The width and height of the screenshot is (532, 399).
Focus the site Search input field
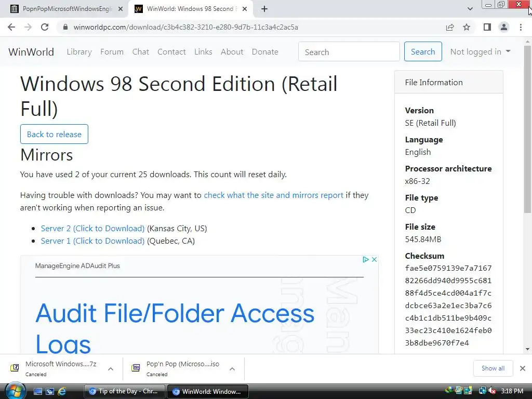349,51
